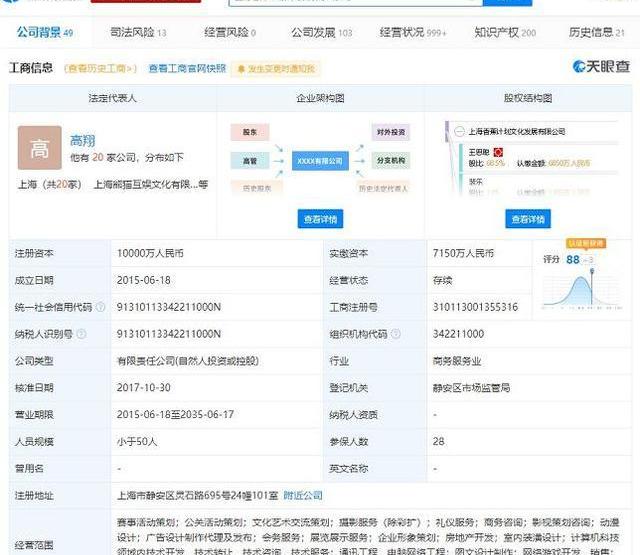The image size is (640, 555).
Task: Click 查看详情 under 股权结构图
Action: (528, 219)
